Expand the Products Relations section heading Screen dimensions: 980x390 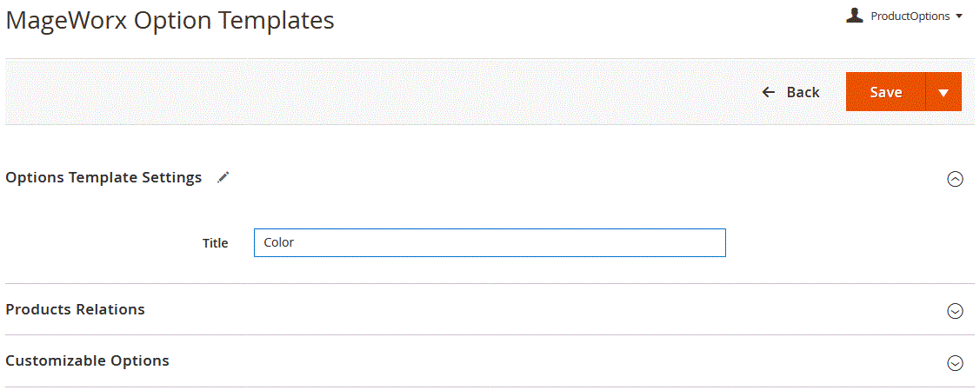click(x=75, y=309)
